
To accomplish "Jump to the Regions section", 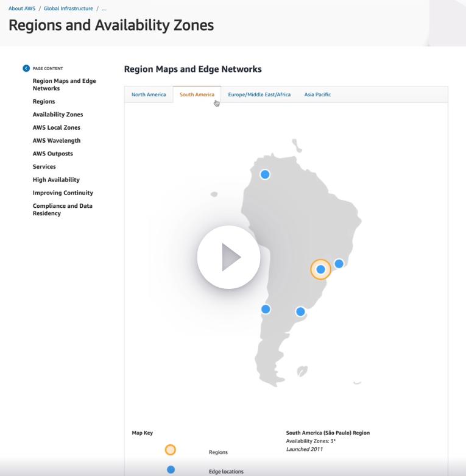I will 44,101.
